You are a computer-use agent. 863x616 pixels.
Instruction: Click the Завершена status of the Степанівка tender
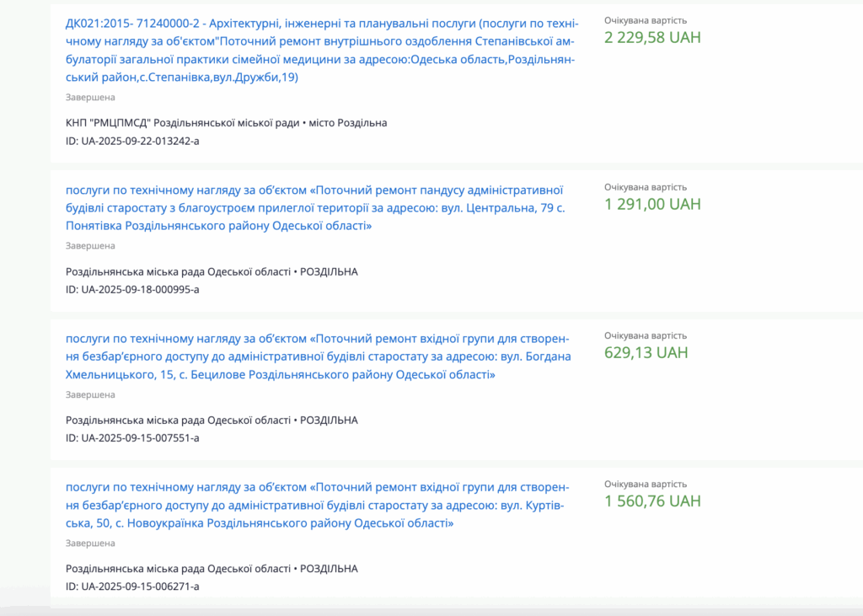90,98
